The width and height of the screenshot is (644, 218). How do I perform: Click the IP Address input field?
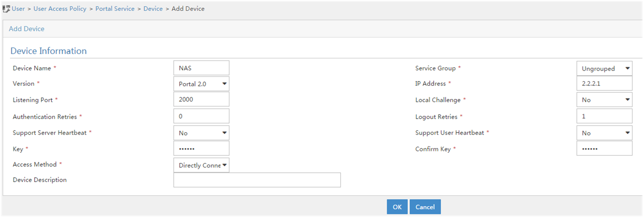click(x=604, y=83)
